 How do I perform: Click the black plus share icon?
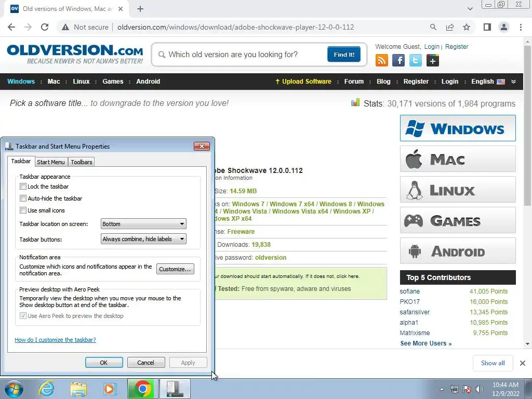(433, 61)
